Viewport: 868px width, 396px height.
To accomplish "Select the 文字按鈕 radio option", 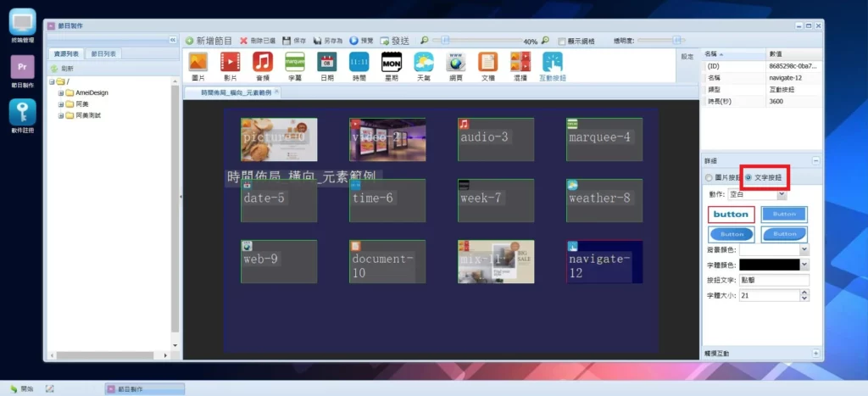I will (748, 177).
